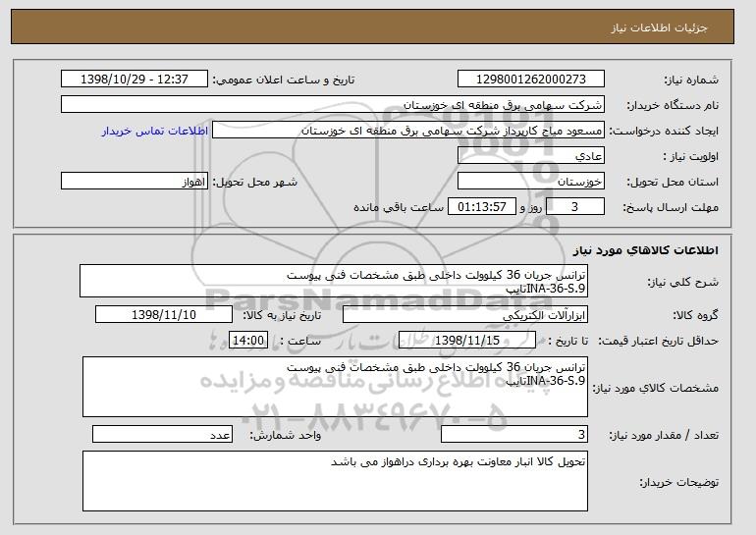Click the public announcement date field 1398/10/29 - 12:37
756x535 pixels.
point(135,80)
